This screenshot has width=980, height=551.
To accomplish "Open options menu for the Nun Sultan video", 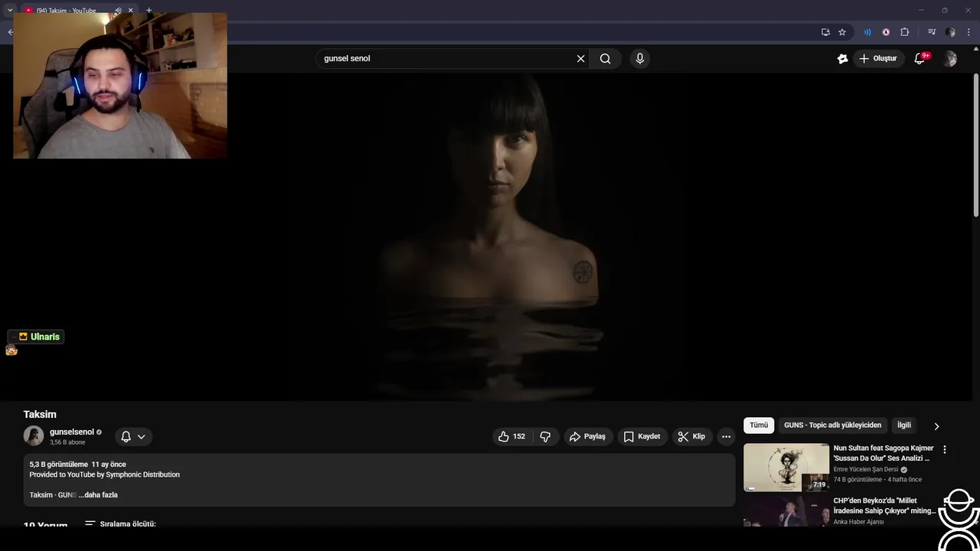I will [x=944, y=450].
